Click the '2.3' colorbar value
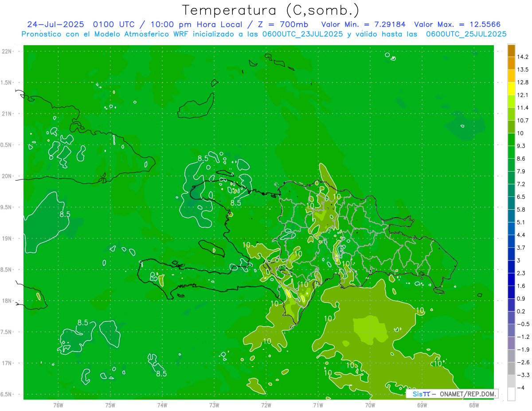 point(522,273)
